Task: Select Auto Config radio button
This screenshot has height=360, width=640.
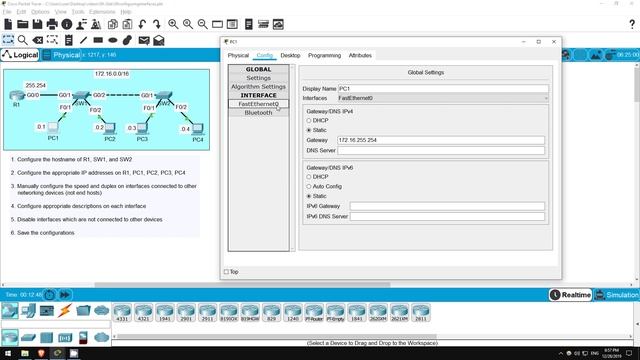Action: point(309,186)
